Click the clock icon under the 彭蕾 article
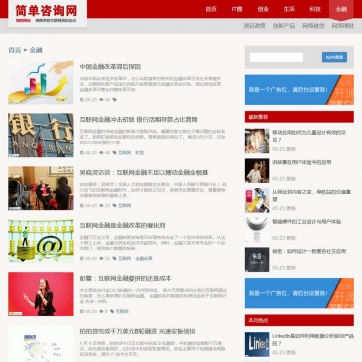The height and width of the screenshot is (362, 362). coord(82,311)
